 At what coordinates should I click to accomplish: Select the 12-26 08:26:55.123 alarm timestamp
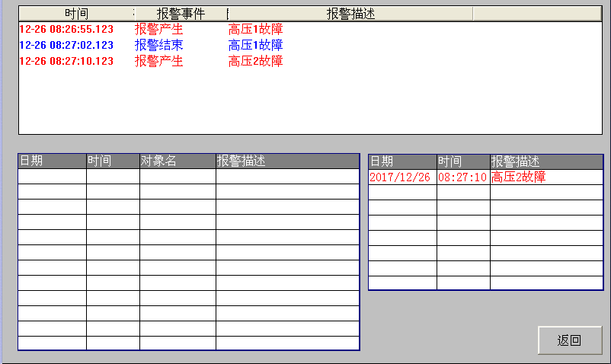(x=66, y=29)
